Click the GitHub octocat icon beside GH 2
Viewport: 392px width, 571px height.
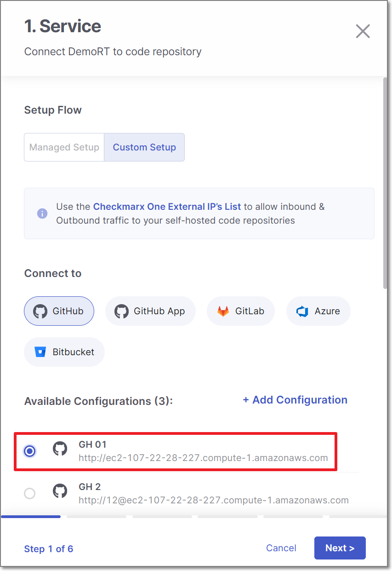point(60,490)
